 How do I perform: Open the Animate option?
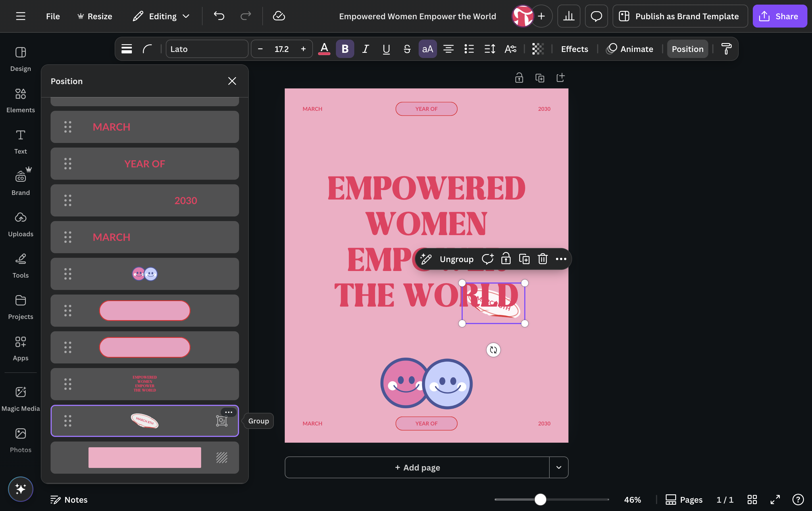coord(630,49)
